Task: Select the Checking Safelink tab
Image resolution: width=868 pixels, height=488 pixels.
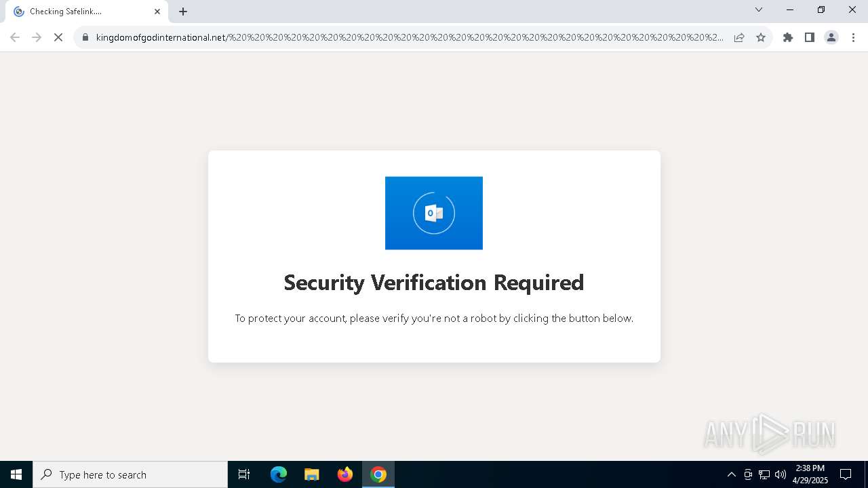Action: (x=87, y=12)
